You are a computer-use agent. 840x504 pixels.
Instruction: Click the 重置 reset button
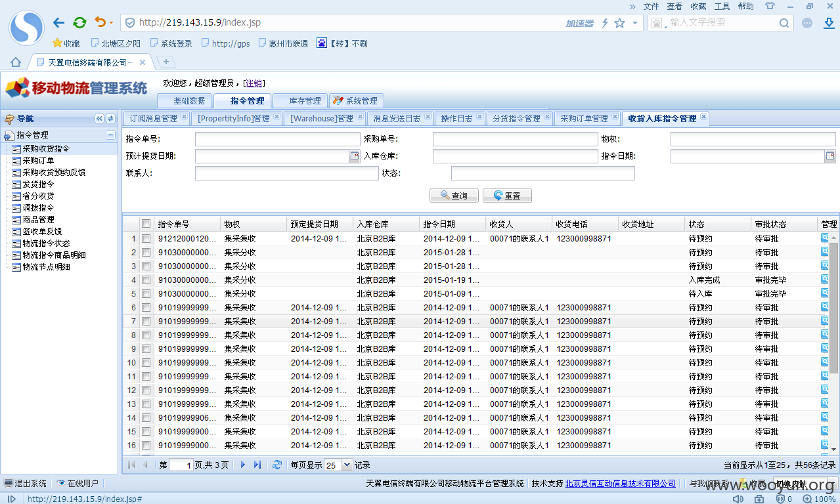point(507,196)
